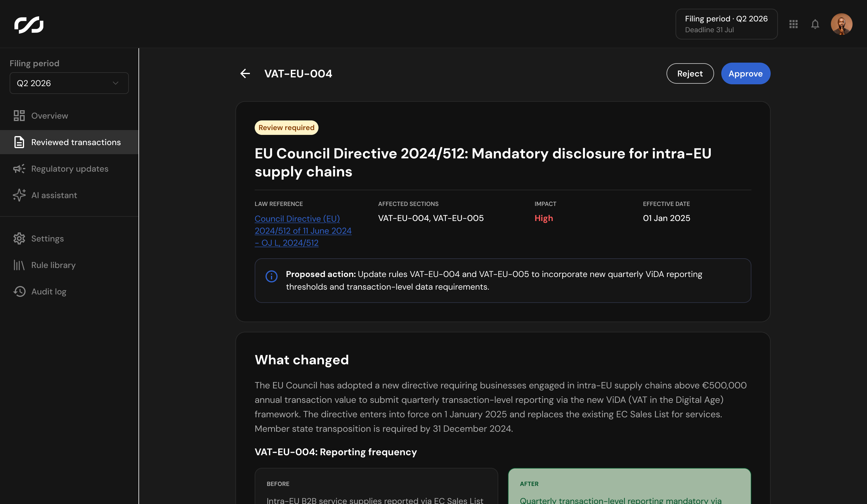Go back with the left arrow
This screenshot has width=867, height=504.
245,73
